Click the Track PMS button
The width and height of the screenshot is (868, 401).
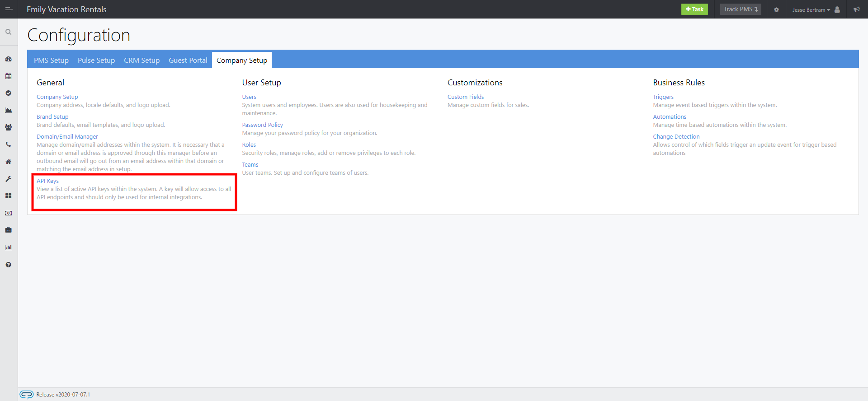[x=741, y=9]
